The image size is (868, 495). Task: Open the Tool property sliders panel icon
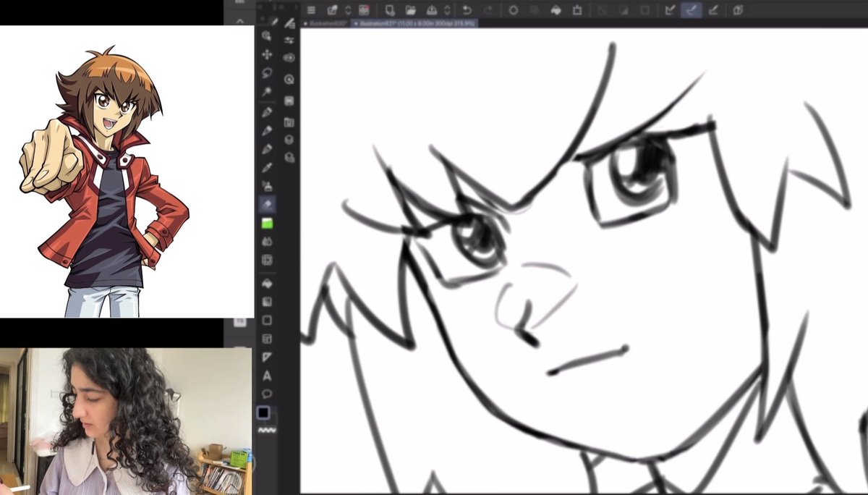point(289,41)
